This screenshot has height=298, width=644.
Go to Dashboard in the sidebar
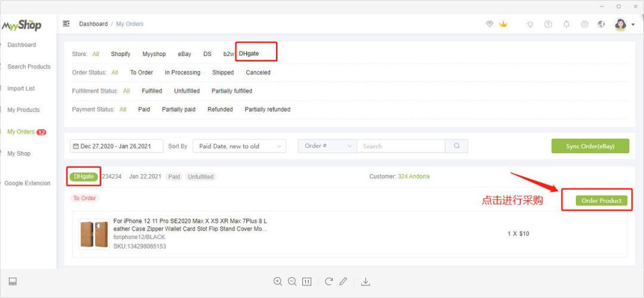click(22, 45)
